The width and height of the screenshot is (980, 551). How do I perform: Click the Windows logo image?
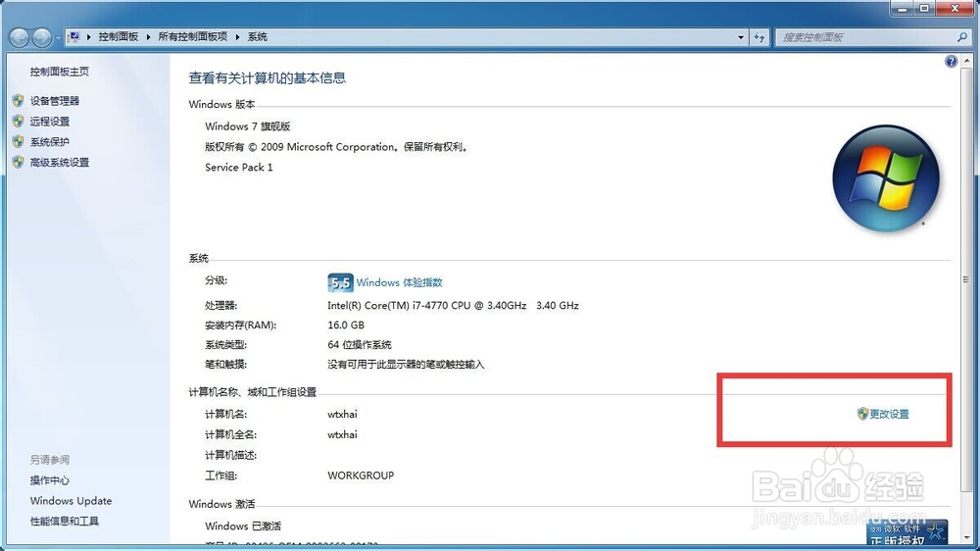886,178
